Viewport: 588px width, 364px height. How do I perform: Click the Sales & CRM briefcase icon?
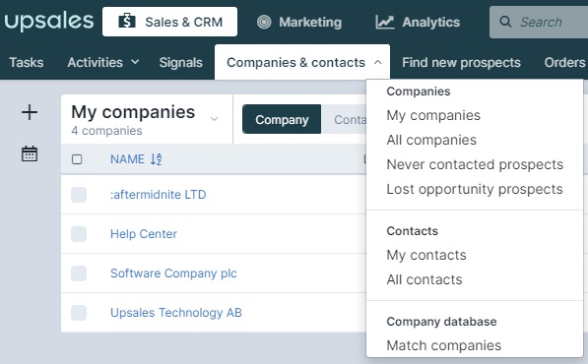[x=127, y=22]
